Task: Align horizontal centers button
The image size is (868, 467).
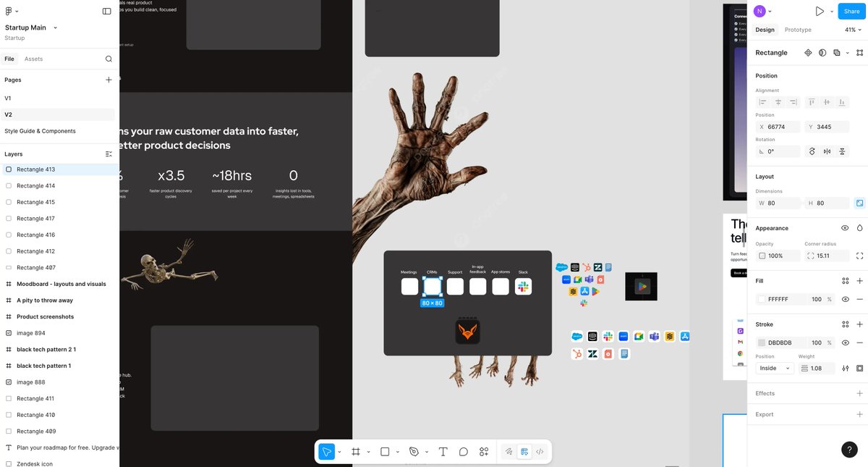Action: tap(778, 103)
